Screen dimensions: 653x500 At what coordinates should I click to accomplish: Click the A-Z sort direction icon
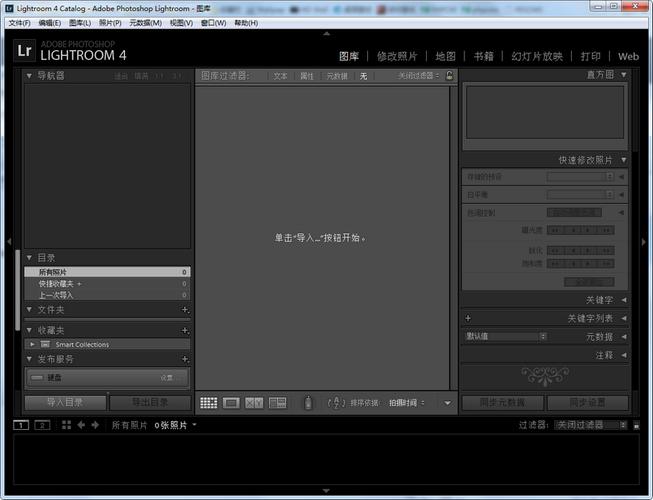pyautogui.click(x=336, y=403)
